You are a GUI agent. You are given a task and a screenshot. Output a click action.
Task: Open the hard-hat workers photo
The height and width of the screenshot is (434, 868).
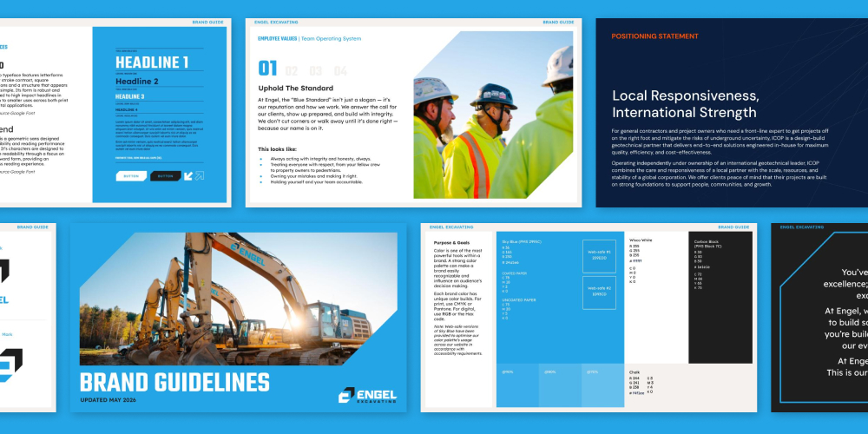(x=493, y=115)
